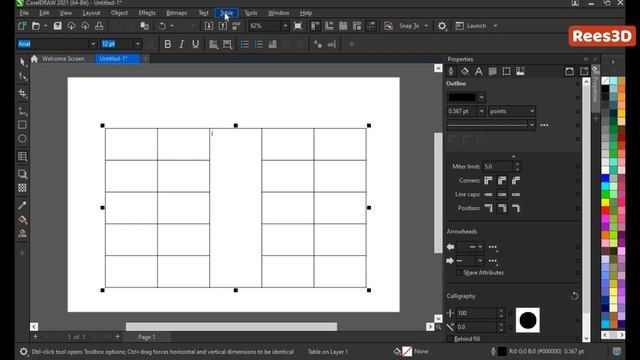The height and width of the screenshot is (360, 640).
Task: Toggle bulleted list formatting
Action: click(244, 44)
